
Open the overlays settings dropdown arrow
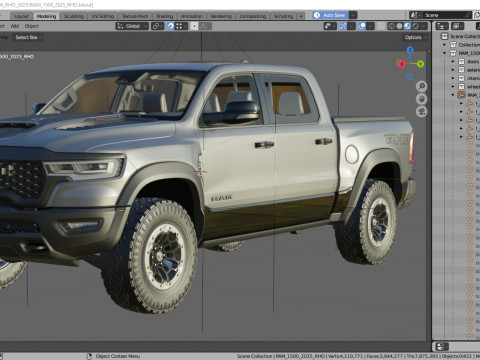pyautogui.click(x=371, y=26)
